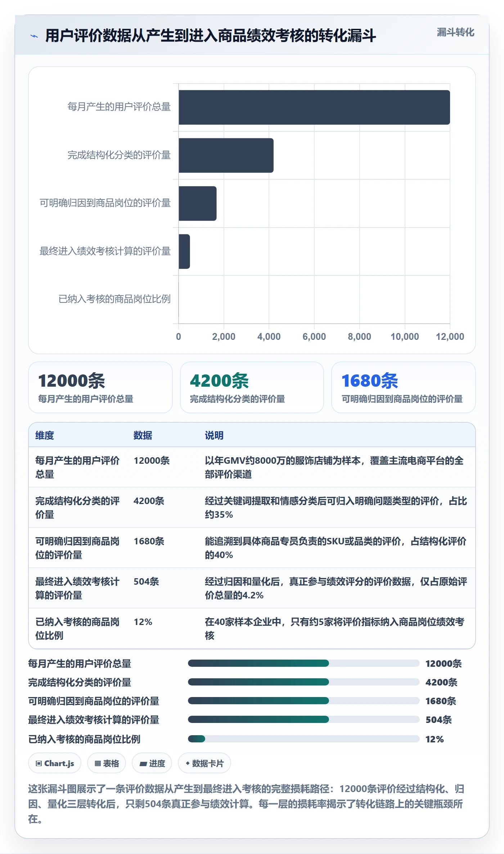This screenshot has height=854, width=504.
Task: Click the lightning icon beside the title
Action: point(34,36)
